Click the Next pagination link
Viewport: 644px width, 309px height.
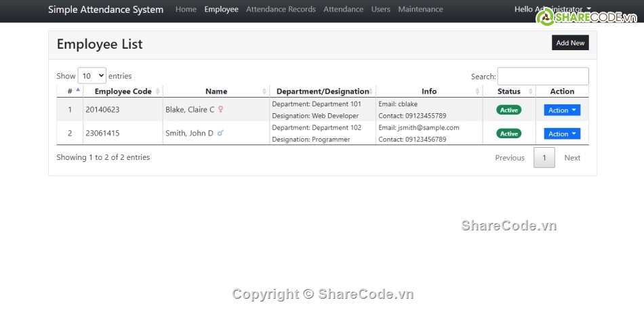572,158
